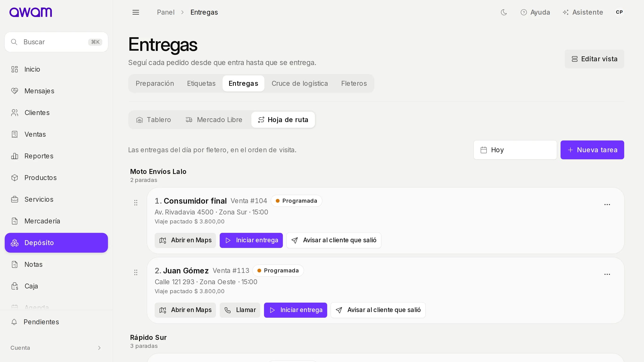Open Productos section
Viewport: 644px width, 362px height.
[56, 178]
